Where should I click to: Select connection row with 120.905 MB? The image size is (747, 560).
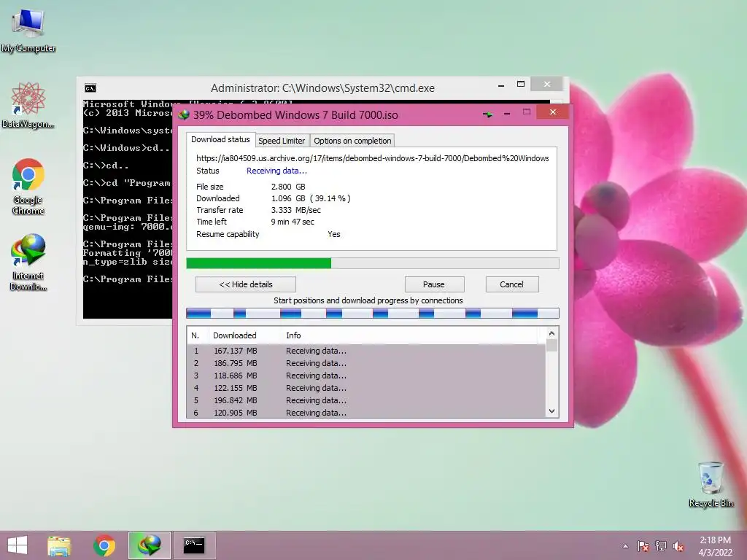click(366, 413)
